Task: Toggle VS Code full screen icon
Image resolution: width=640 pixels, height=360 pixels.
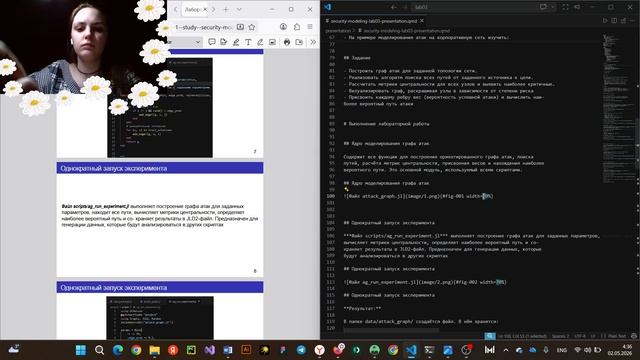Action: pyautogui.click(x=565, y=7)
